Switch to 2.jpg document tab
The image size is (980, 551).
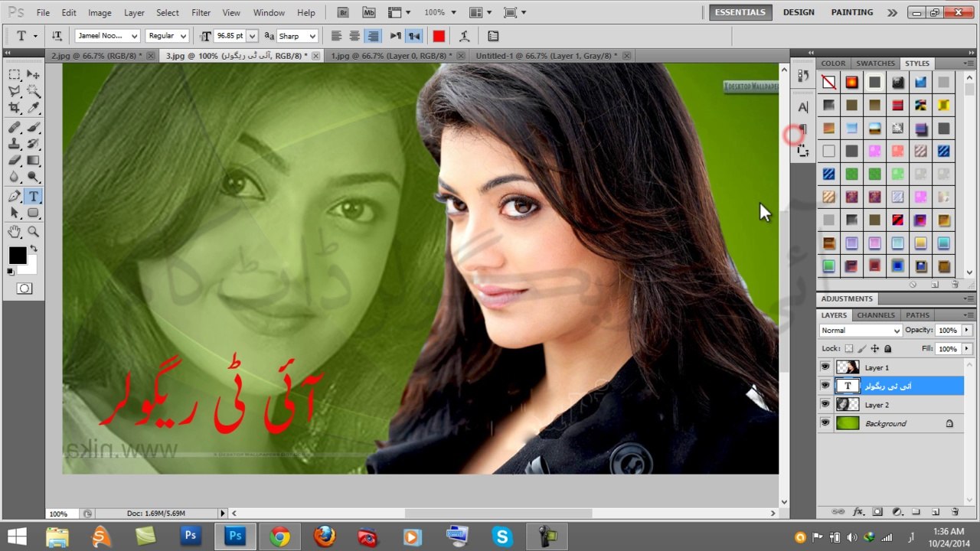point(96,56)
